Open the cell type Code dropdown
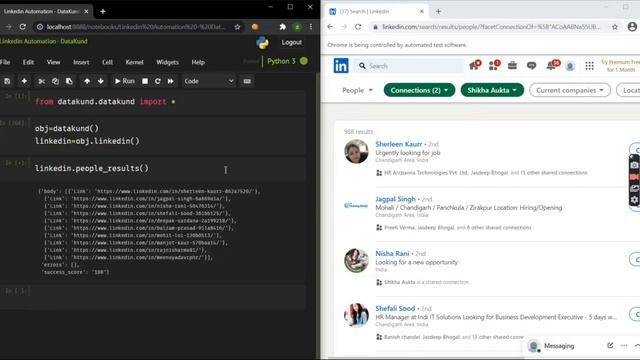 click(209, 81)
